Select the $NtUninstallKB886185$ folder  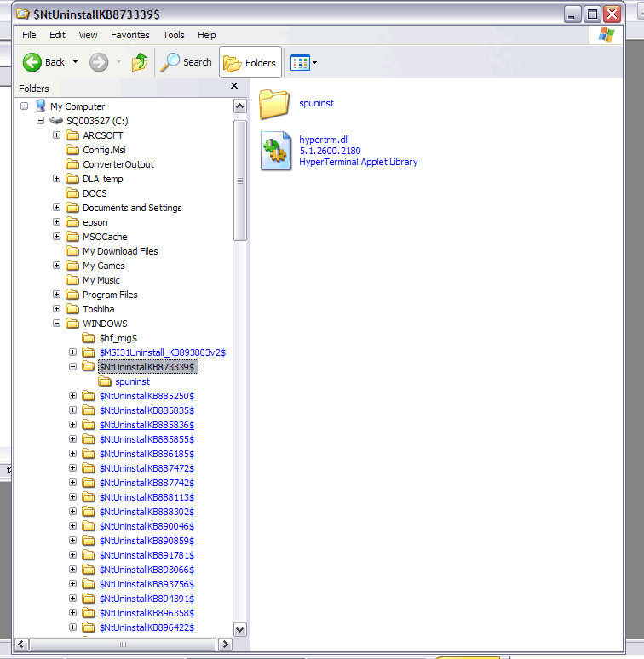click(138, 454)
